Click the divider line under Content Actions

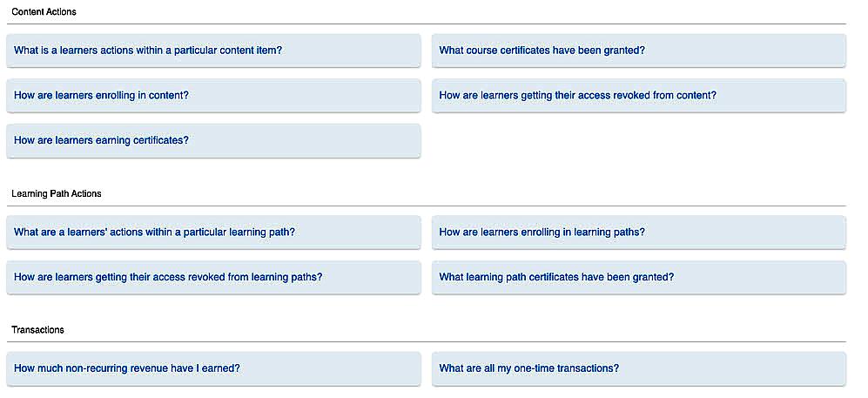tap(426, 24)
